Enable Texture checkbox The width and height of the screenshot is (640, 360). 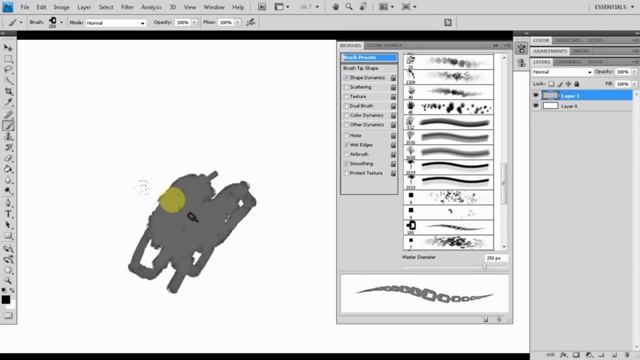(x=346, y=96)
